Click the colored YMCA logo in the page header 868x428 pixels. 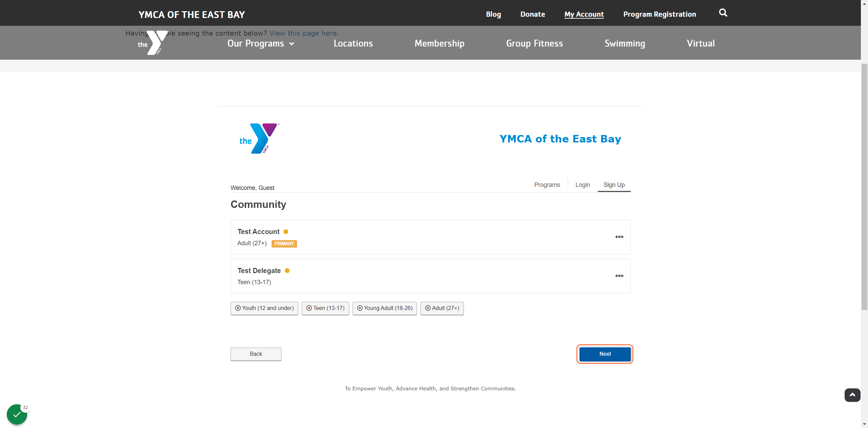tap(259, 138)
